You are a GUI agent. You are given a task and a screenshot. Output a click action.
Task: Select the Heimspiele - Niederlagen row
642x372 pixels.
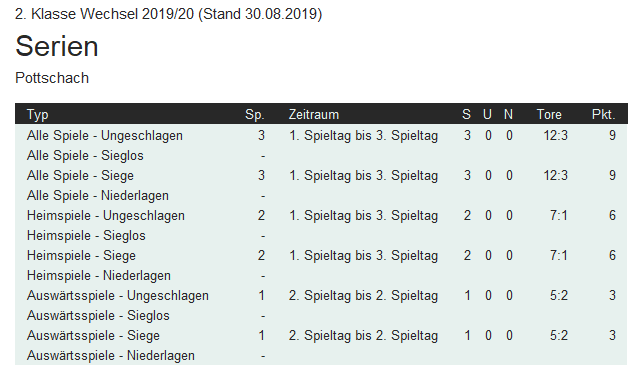pyautogui.click(x=321, y=276)
